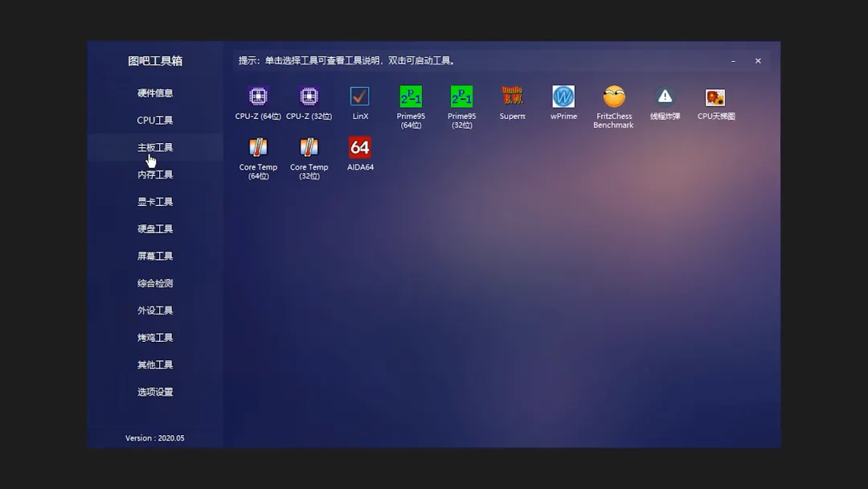The image size is (868, 489).
Task: Select the 综合检测 category
Action: pyautogui.click(x=154, y=282)
